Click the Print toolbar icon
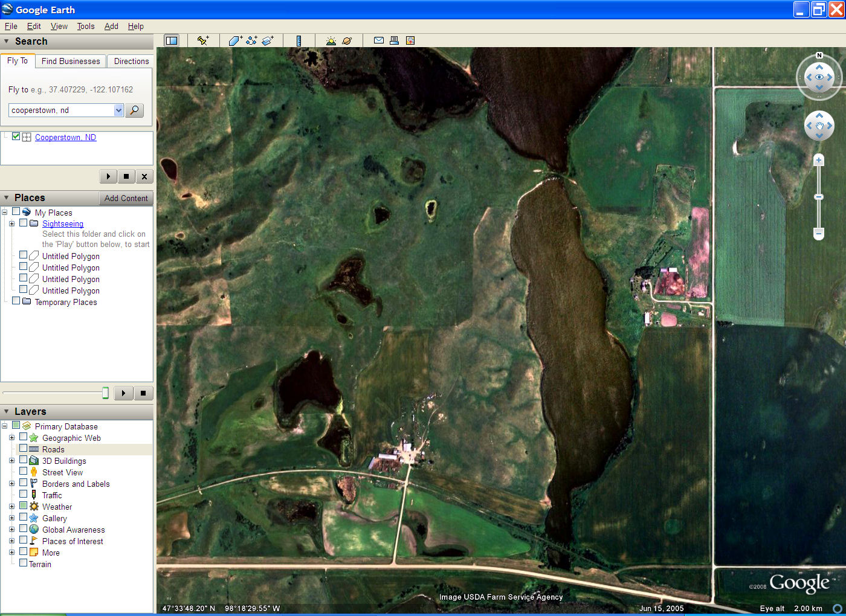846x616 pixels. coord(394,40)
